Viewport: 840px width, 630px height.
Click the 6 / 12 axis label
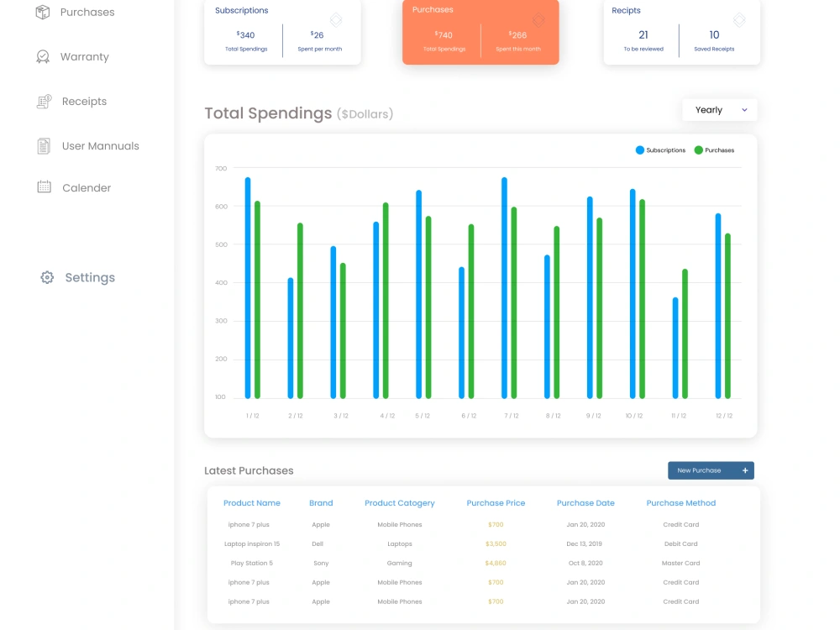[x=469, y=416]
